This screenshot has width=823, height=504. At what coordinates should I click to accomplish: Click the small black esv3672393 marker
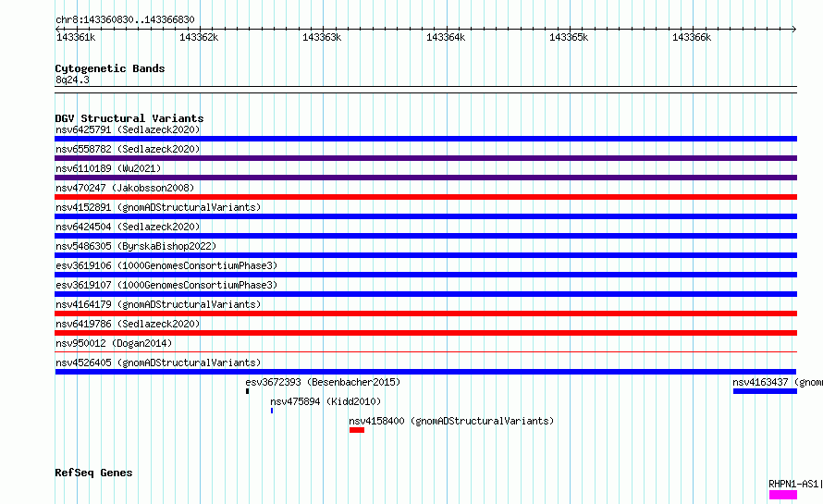[x=247, y=391]
